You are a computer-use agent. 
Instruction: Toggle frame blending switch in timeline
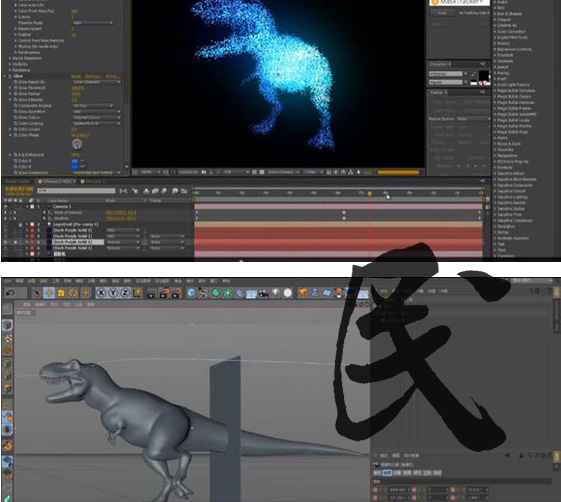tap(155, 191)
